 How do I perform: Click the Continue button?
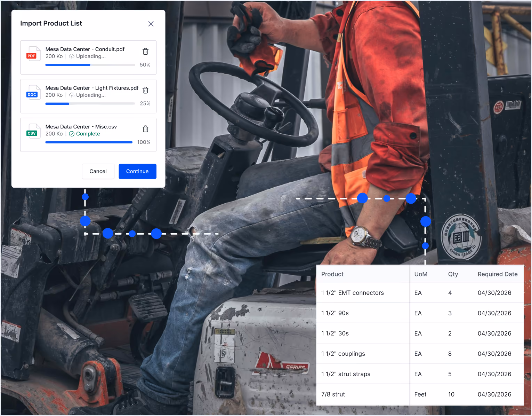[x=137, y=171]
